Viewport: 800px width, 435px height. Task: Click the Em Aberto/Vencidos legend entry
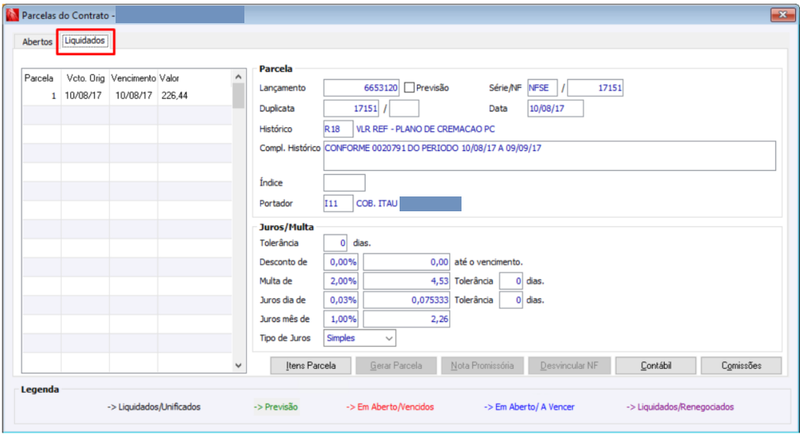click(x=390, y=407)
